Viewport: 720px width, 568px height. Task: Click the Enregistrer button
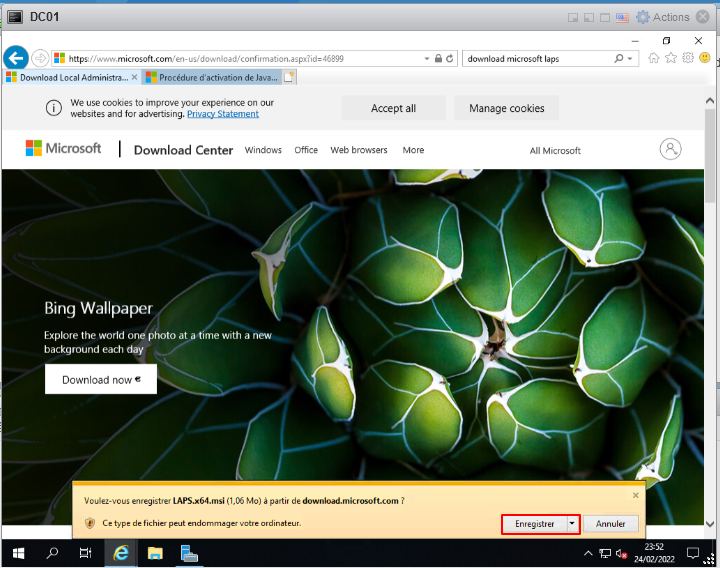[x=534, y=523]
